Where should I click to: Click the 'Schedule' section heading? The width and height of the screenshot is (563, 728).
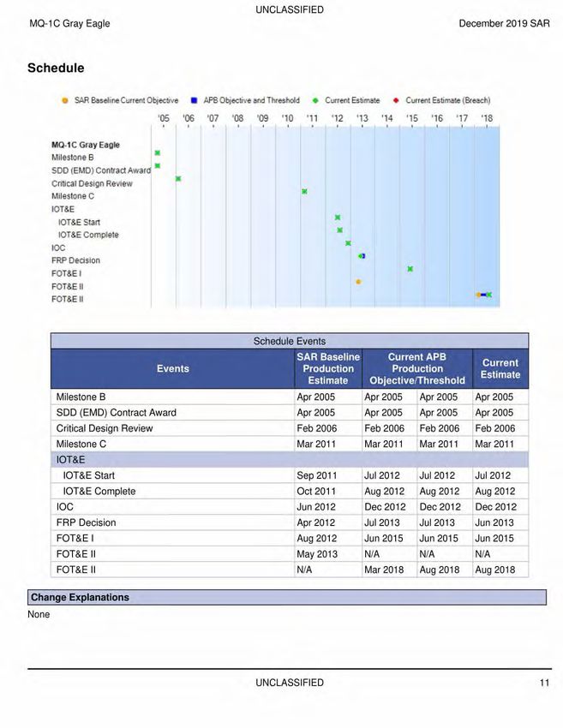56,69
